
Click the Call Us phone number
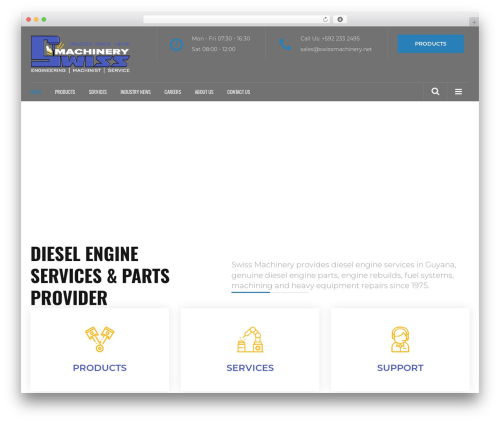[x=330, y=38]
